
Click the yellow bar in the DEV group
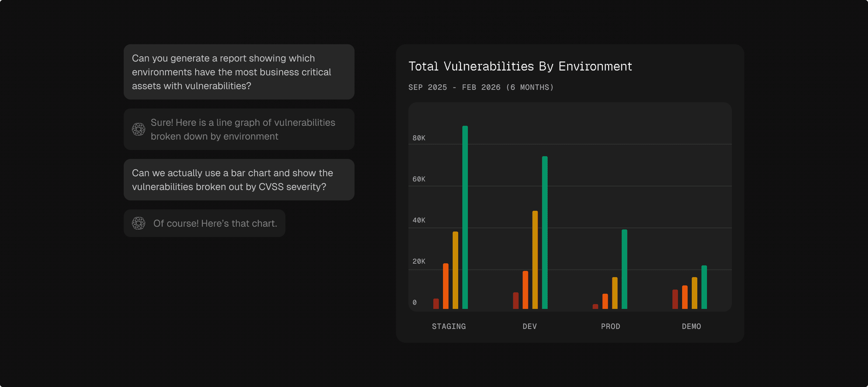click(x=535, y=260)
